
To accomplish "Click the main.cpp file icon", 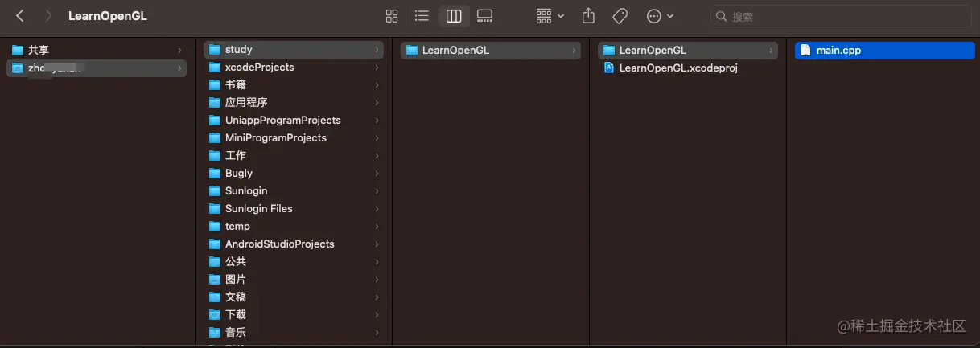I will click(x=805, y=50).
